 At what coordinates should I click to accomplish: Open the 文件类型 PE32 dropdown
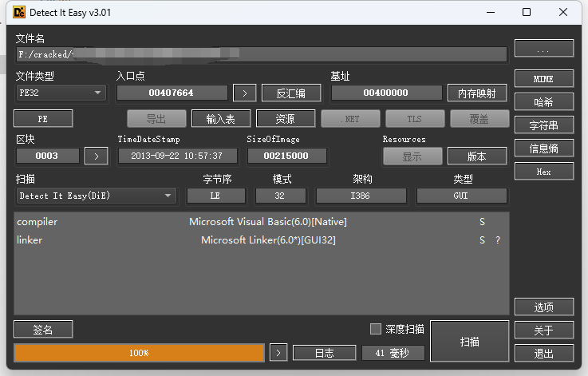point(61,93)
